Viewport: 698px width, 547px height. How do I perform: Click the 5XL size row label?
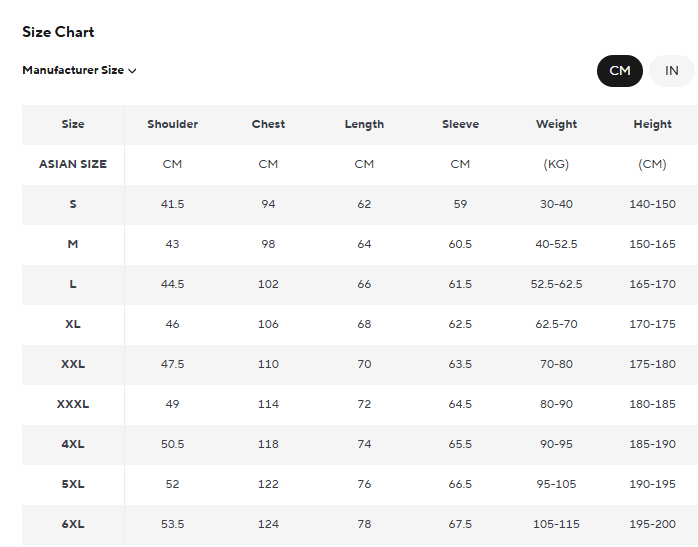pos(73,485)
